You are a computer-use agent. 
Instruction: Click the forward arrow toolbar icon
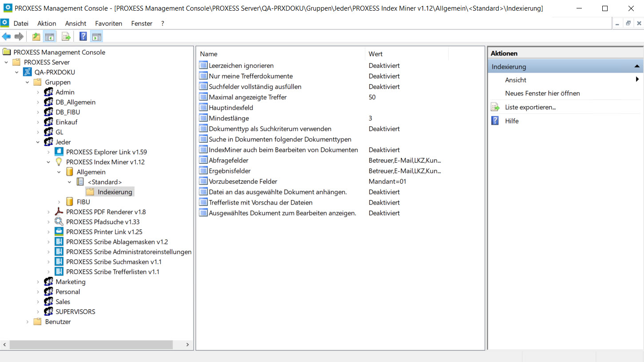coord(19,36)
